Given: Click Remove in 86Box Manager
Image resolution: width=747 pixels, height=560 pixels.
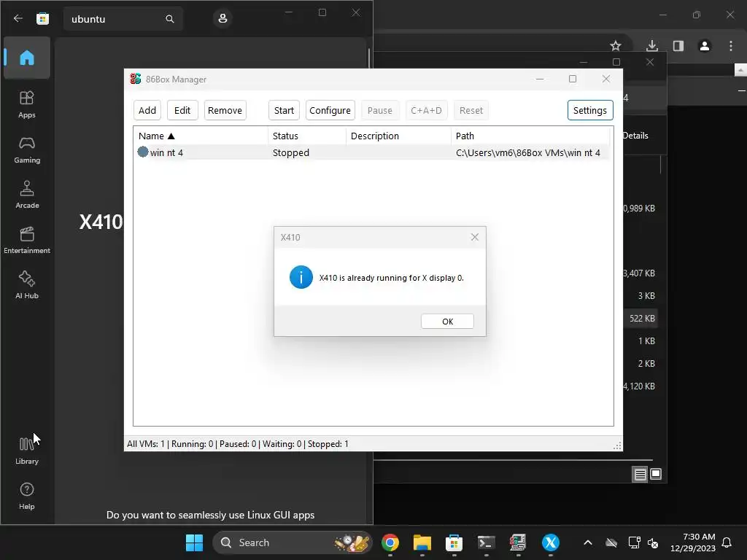Looking at the screenshot, I should [x=225, y=110].
